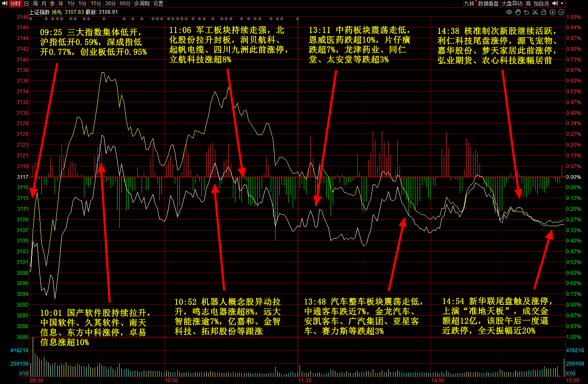The height and width of the screenshot is (384, 588).
Task: Toggle the 九转 indicator
Action: pos(469,3)
